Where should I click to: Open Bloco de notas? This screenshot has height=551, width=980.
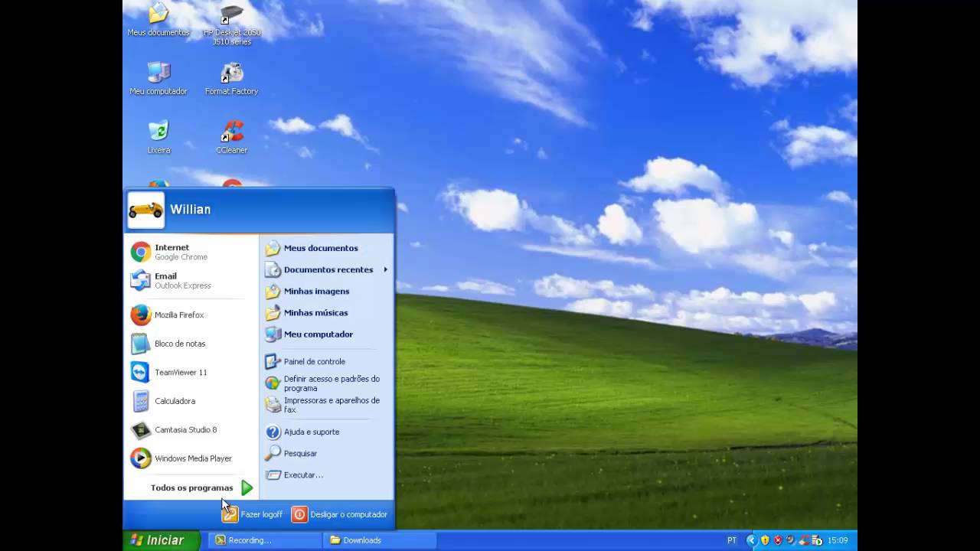click(x=191, y=344)
